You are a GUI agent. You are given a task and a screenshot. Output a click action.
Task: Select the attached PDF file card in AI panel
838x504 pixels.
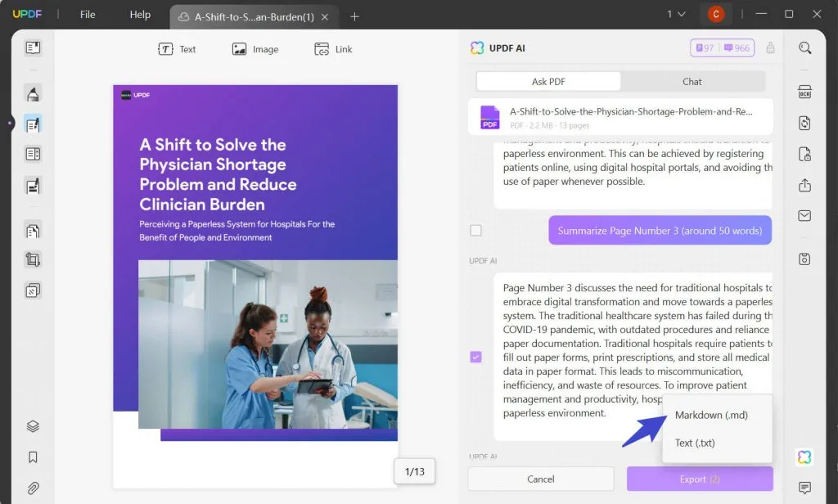[620, 117]
